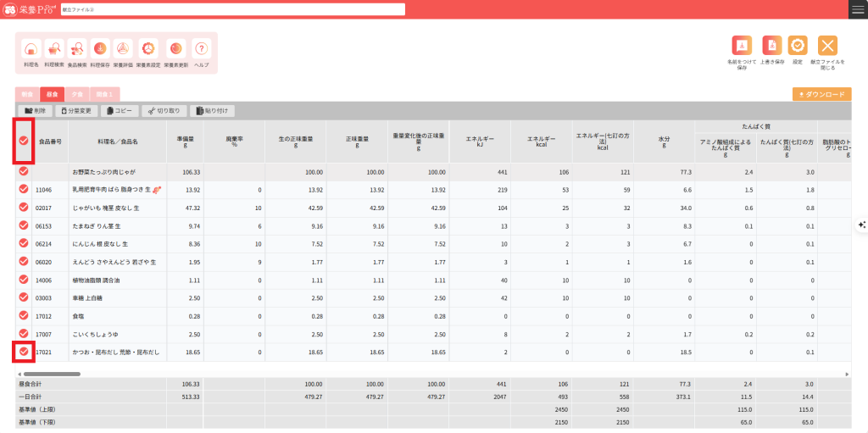Uncheck the じゃがいも row checkbox
This screenshot has width=868, height=433.
24,208
